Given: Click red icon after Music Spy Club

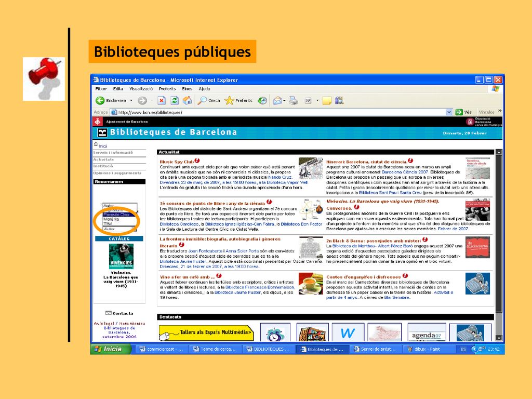Looking at the screenshot, I should coord(197,161).
